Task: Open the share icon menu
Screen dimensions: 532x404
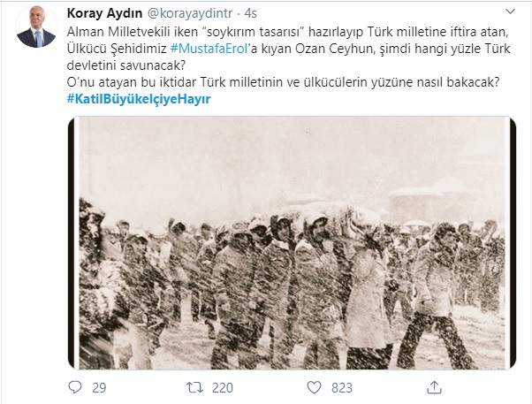Action: [434, 387]
